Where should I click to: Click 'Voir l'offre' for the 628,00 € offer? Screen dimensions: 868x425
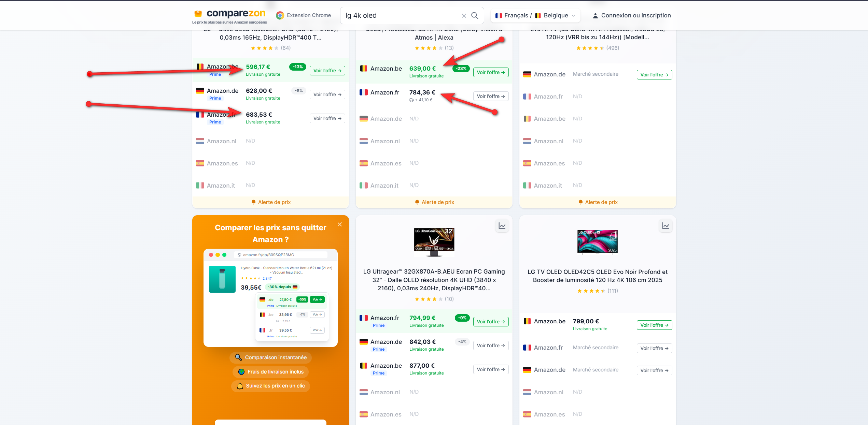pos(327,94)
